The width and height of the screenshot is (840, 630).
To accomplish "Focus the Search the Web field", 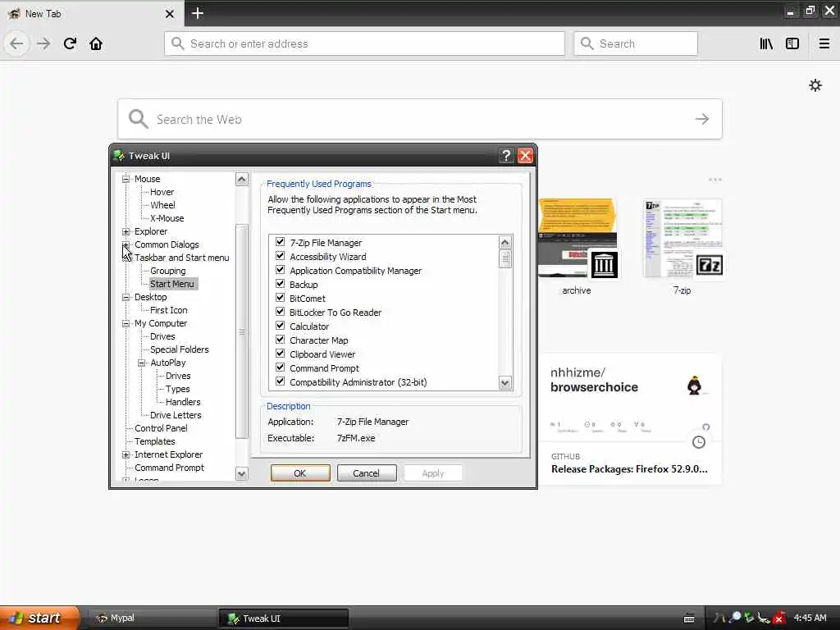I will coord(419,119).
